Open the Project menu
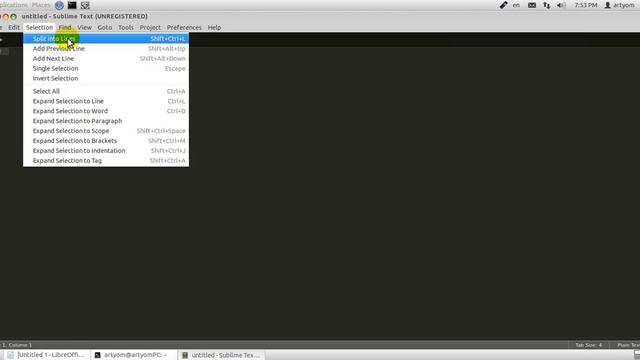640x360 pixels. coord(150,27)
